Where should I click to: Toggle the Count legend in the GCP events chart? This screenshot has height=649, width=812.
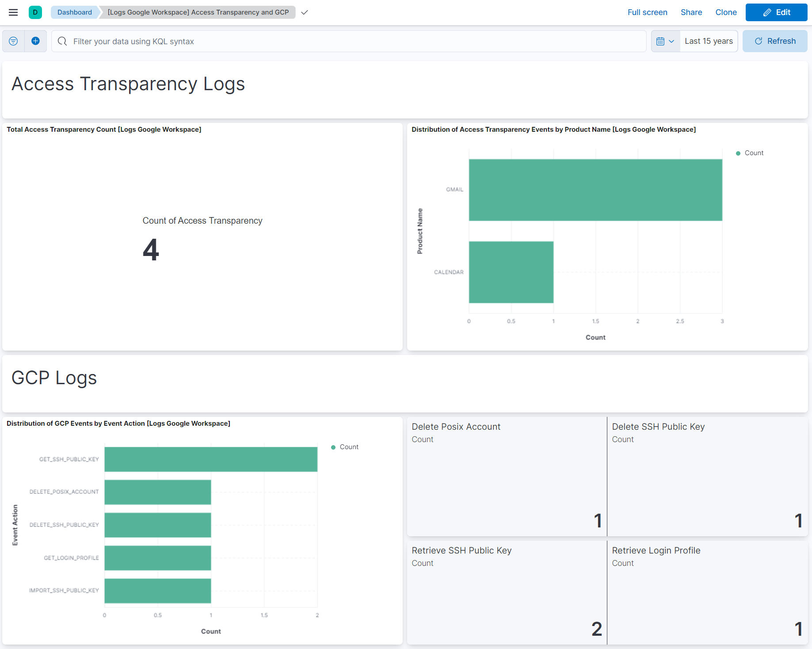[x=349, y=447]
